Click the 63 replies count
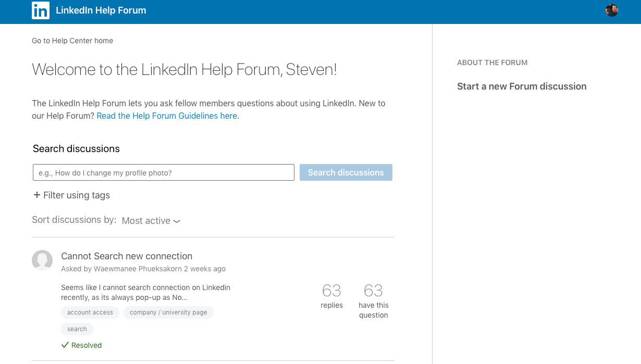Image resolution: width=641 pixels, height=364 pixels. point(331,296)
